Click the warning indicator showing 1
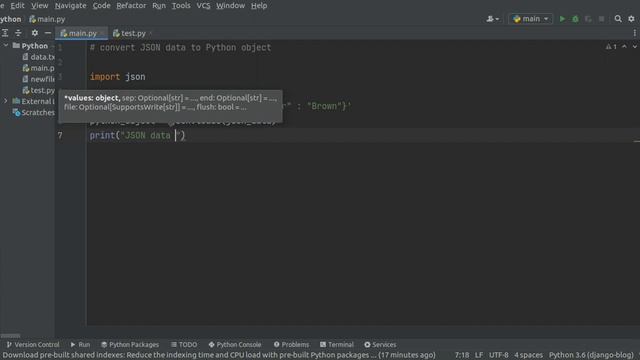Viewport: 640px width, 360px height. (611, 47)
